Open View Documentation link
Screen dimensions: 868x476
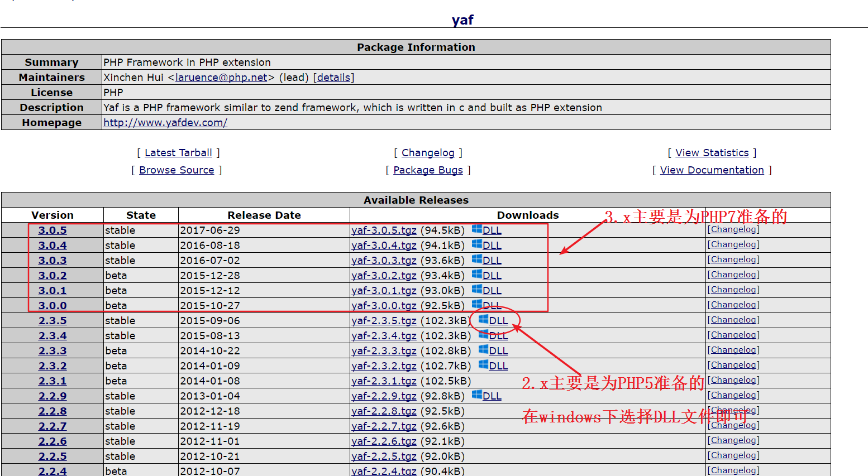712,170
